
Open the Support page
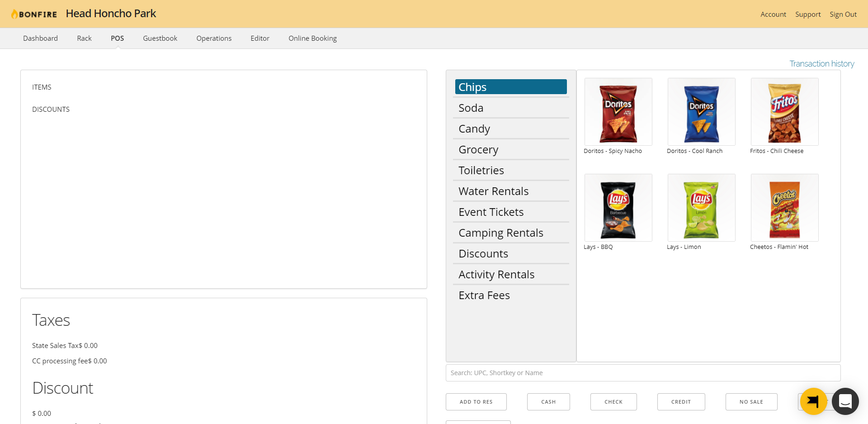(x=808, y=14)
